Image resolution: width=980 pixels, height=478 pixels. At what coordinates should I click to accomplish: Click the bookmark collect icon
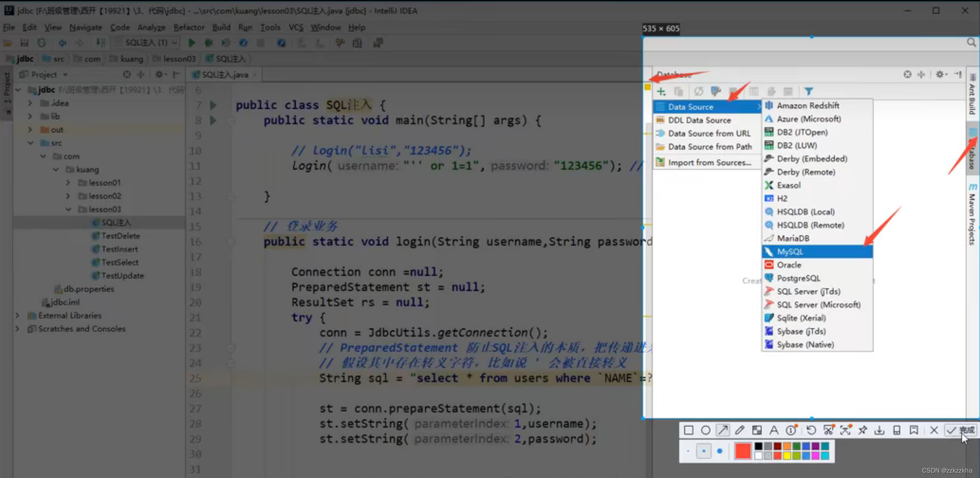[x=914, y=430]
